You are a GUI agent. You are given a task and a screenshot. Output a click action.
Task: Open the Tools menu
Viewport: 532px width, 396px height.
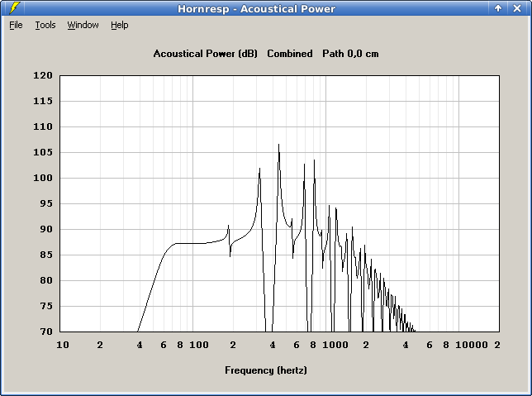coord(45,25)
